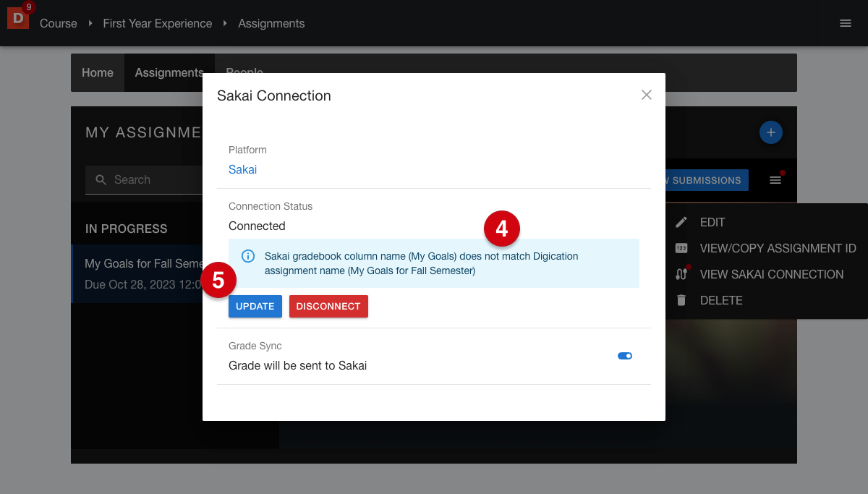The height and width of the screenshot is (494, 868).
Task: Switch to the Home tab
Action: [98, 72]
